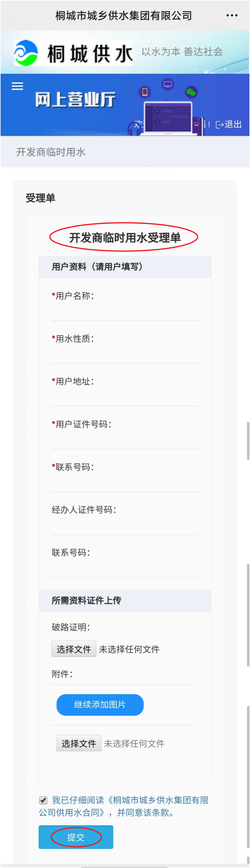Uncheck the contract agreement checkbox
This screenshot has width=250, height=868.
click(43, 800)
